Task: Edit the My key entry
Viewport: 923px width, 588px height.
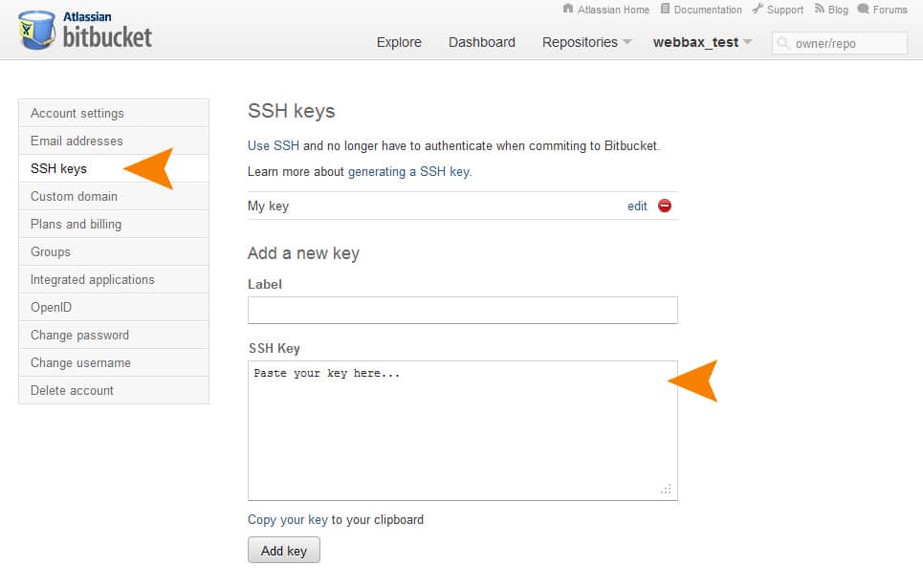Action: click(x=637, y=206)
